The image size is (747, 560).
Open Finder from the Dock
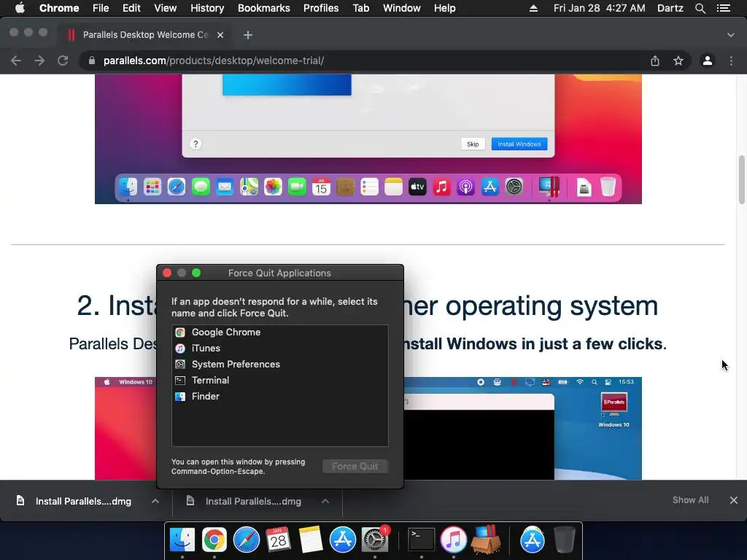pos(182,540)
